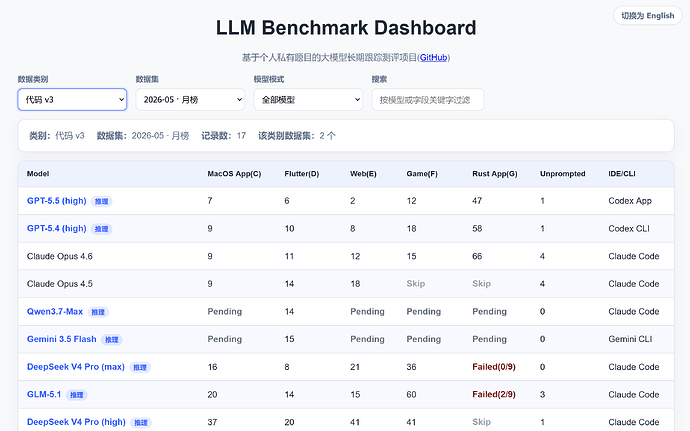Click Web(E) Pending in Gemini 3.5 Flash row

pos(367,339)
